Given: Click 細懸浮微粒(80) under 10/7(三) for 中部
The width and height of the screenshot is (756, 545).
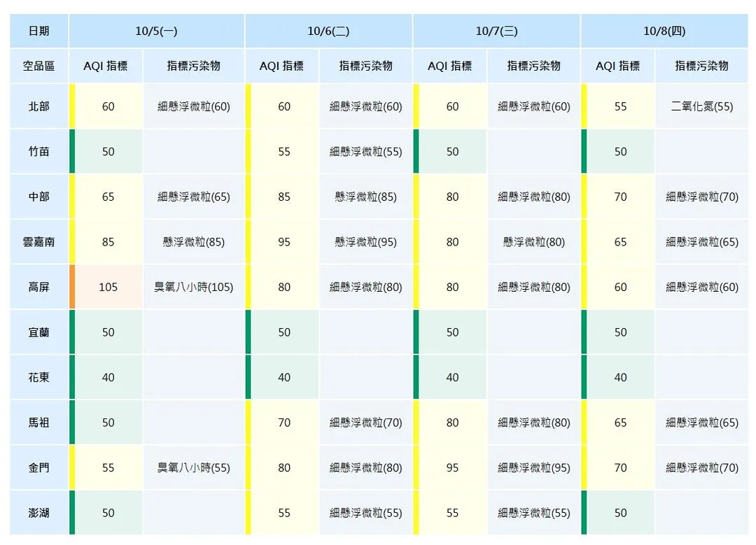Looking at the screenshot, I should 533,197.
